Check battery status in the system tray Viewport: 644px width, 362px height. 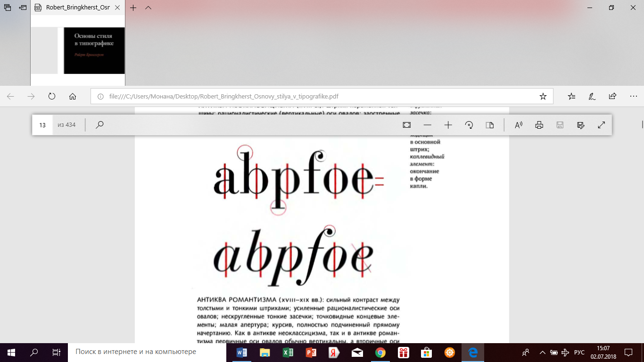pos(554,352)
